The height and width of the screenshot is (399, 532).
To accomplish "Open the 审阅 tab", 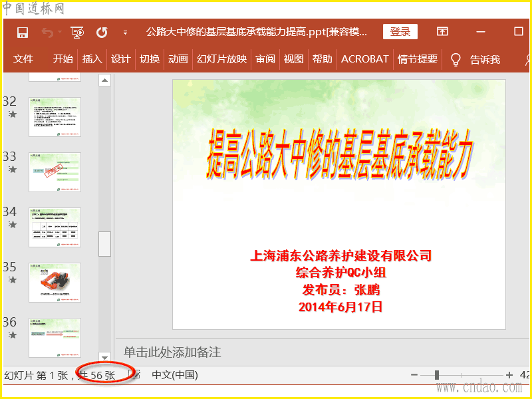I will coord(265,59).
